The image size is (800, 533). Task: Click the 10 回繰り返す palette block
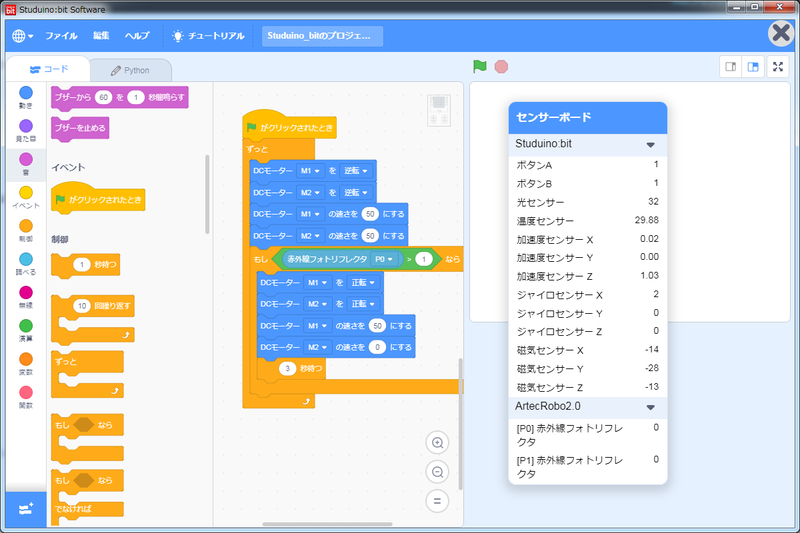click(x=93, y=319)
